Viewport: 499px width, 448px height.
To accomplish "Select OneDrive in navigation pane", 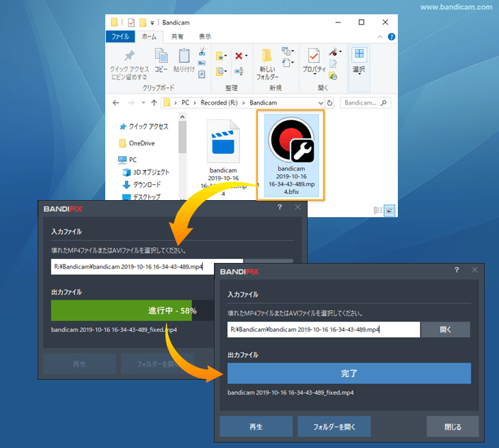I will click(x=137, y=143).
